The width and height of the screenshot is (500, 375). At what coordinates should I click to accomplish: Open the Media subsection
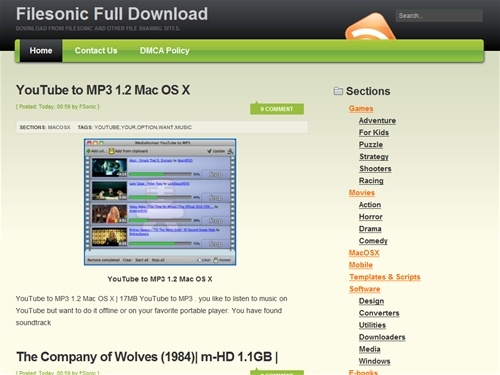point(370,349)
